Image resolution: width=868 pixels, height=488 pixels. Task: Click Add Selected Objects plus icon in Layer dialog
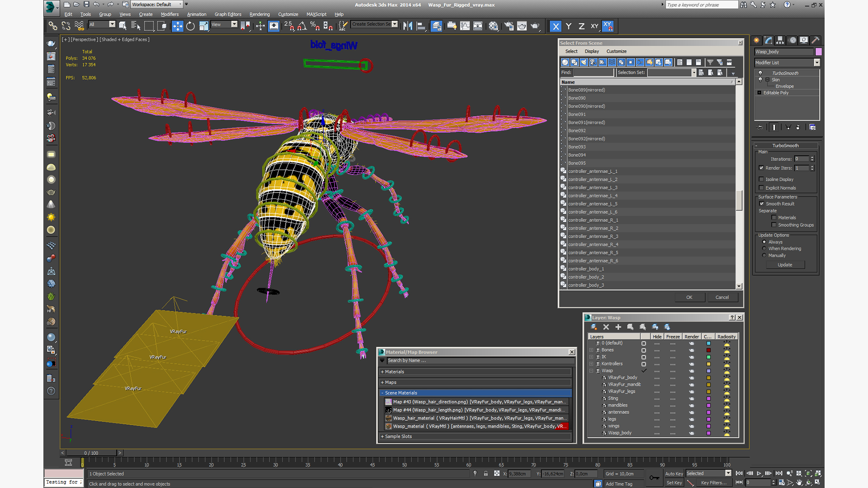pos(618,327)
